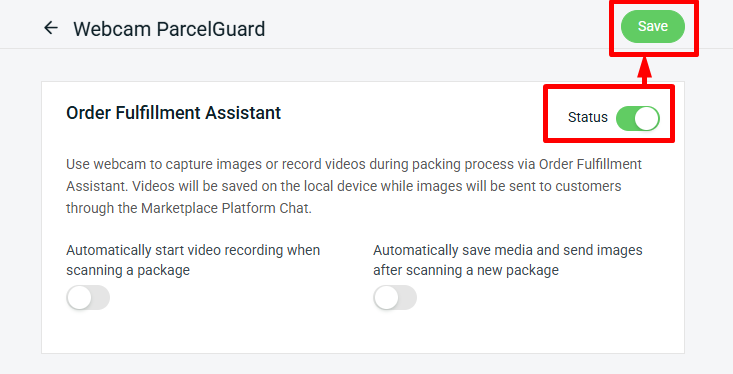Click the green Save button
The height and width of the screenshot is (374, 733).
(x=653, y=26)
